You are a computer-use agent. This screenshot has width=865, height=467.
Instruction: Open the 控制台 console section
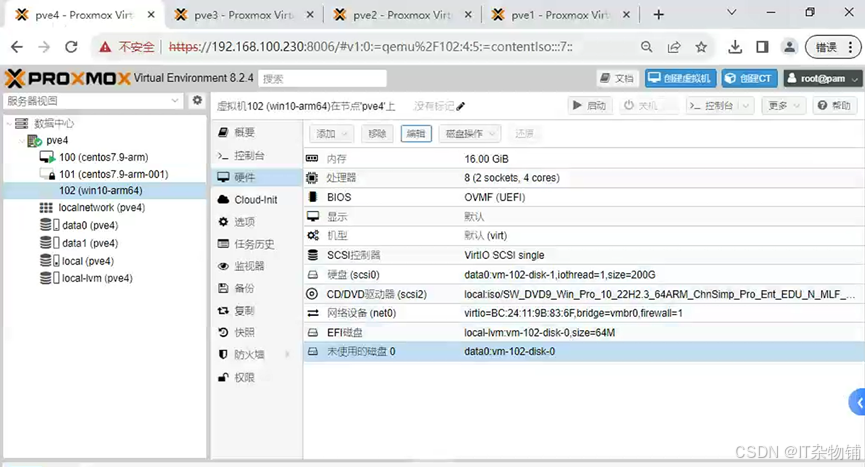[x=256, y=155]
